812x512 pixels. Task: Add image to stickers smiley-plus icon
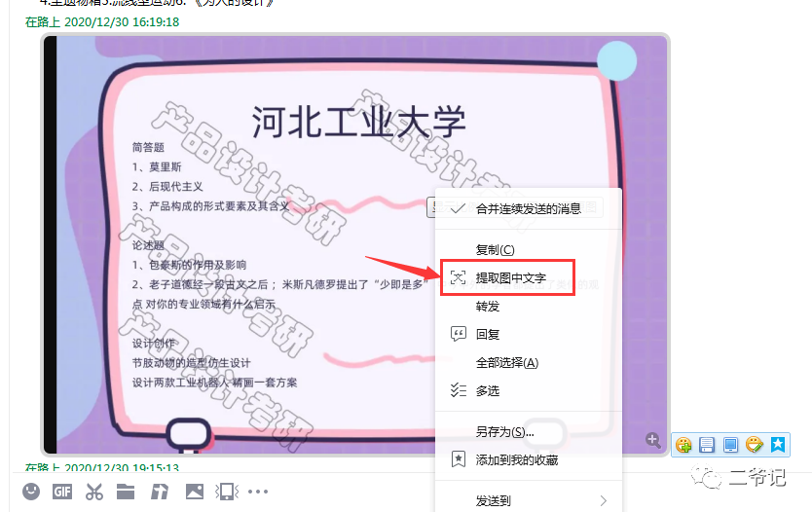(x=683, y=445)
